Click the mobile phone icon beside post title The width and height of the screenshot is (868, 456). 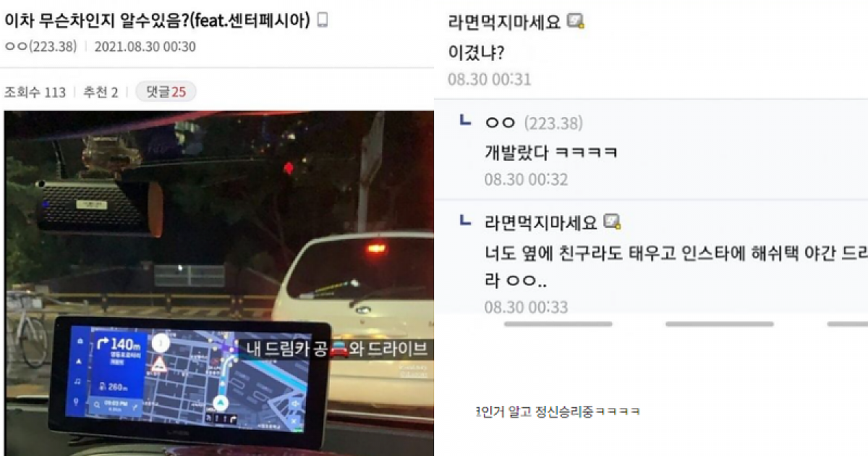click(323, 20)
